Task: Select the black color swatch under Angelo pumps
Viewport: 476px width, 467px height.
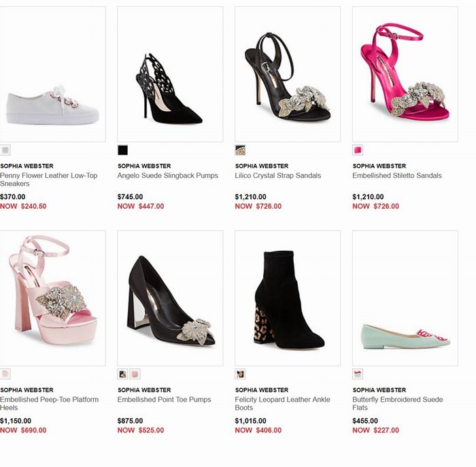Action: (x=123, y=150)
